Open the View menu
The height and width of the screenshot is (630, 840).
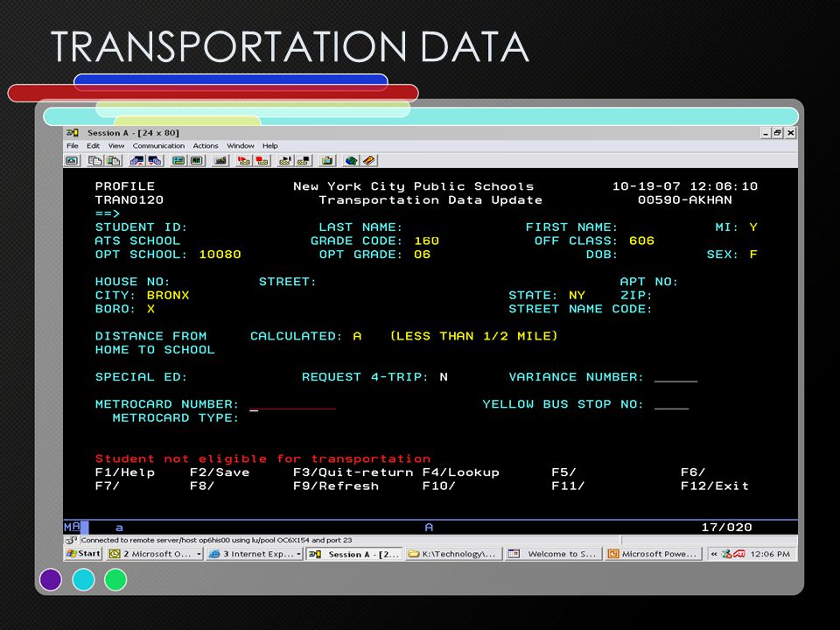click(116, 146)
